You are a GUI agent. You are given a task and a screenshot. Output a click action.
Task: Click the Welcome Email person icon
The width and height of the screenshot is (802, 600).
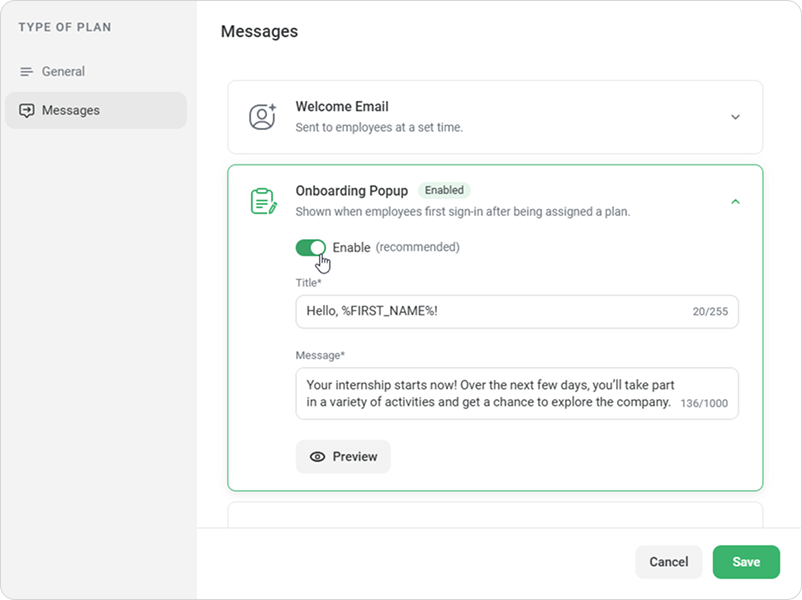tap(262, 117)
